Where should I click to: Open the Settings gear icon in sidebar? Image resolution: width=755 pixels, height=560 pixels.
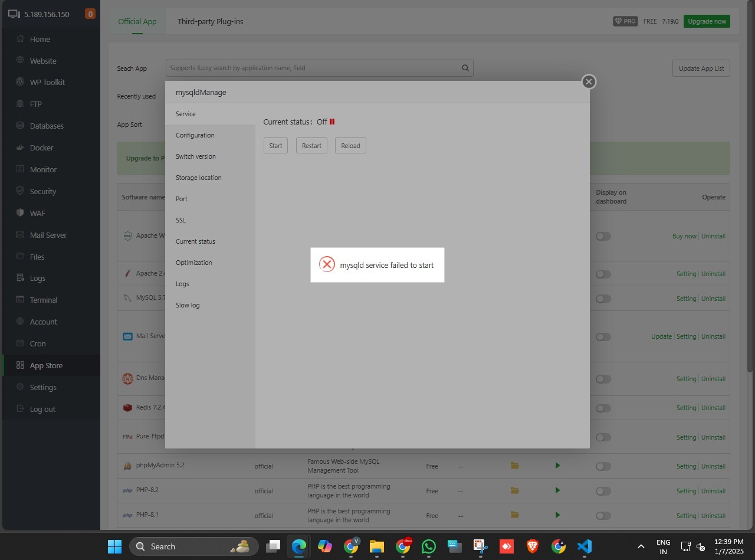pos(20,387)
